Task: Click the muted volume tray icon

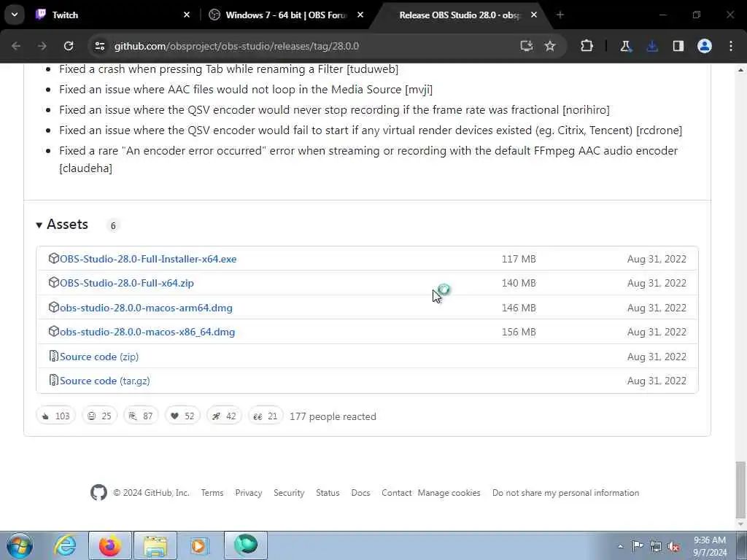Action: tap(673, 546)
